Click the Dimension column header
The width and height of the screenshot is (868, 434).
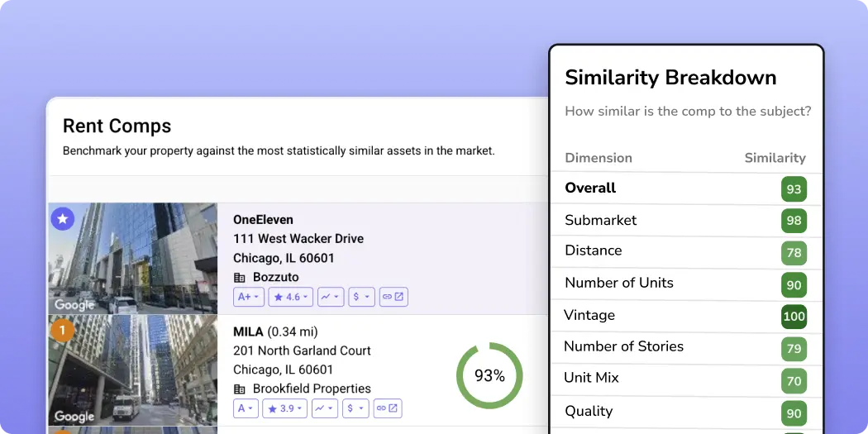tap(599, 159)
